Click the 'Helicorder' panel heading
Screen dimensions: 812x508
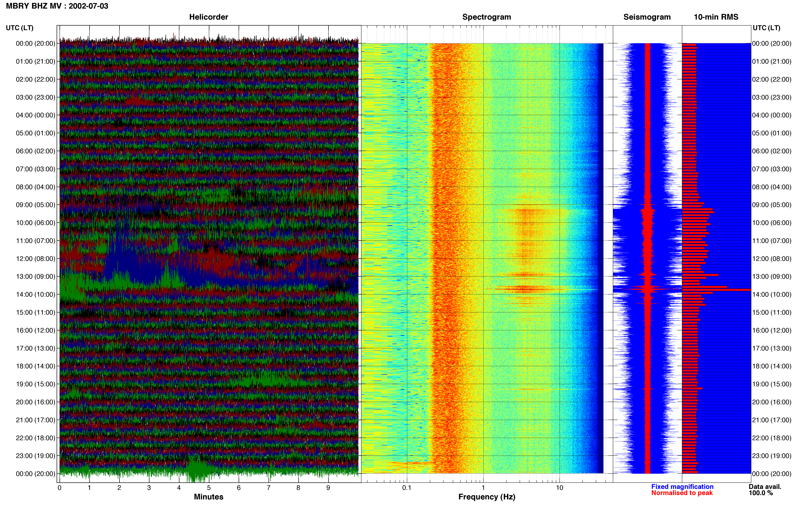[209, 17]
